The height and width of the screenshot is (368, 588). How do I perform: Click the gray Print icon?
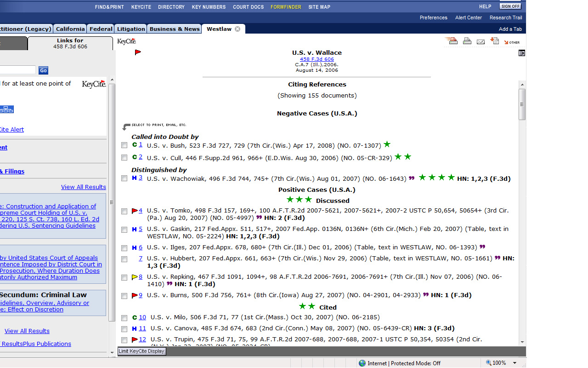point(467,41)
